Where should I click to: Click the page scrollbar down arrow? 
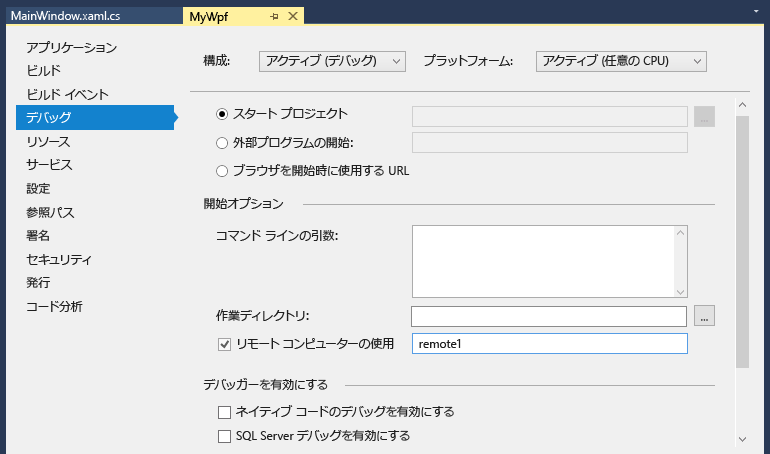[742, 439]
